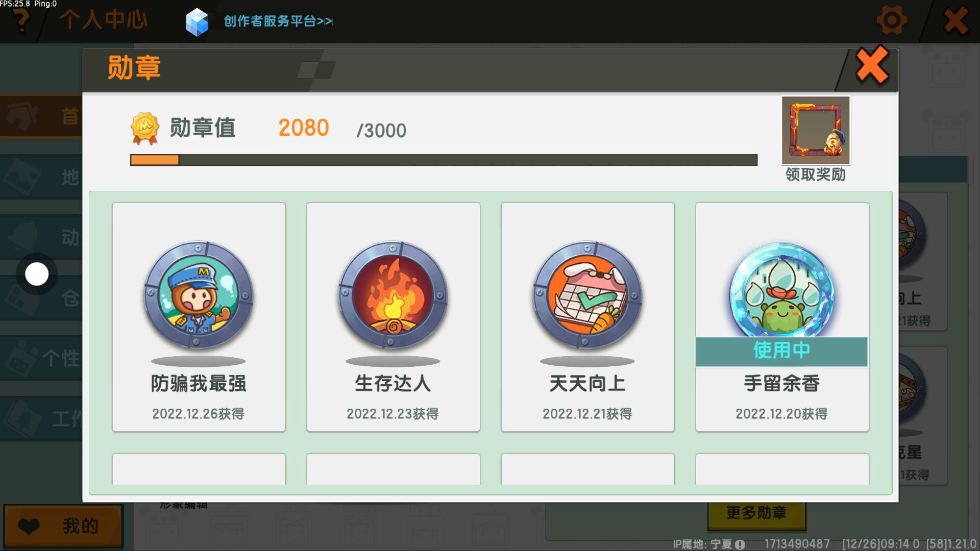Close the 勋章 medal dialog
Viewport: 980px width, 551px height.
[872, 65]
